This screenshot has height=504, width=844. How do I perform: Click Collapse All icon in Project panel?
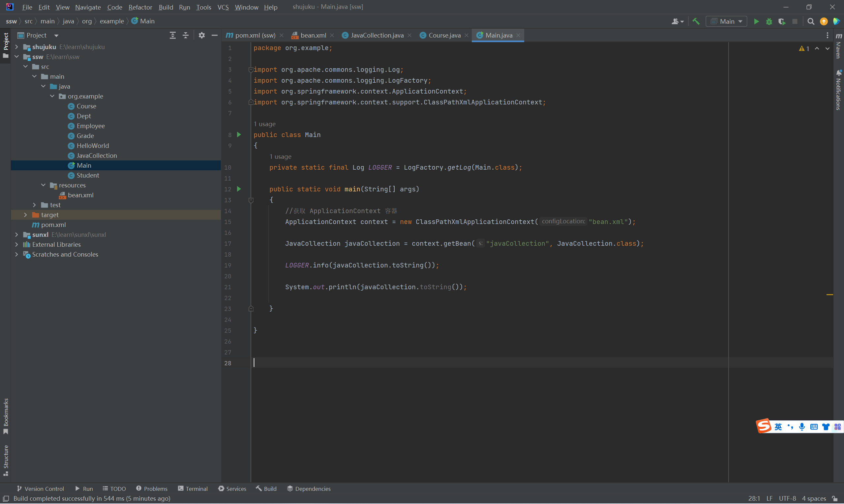pyautogui.click(x=186, y=35)
